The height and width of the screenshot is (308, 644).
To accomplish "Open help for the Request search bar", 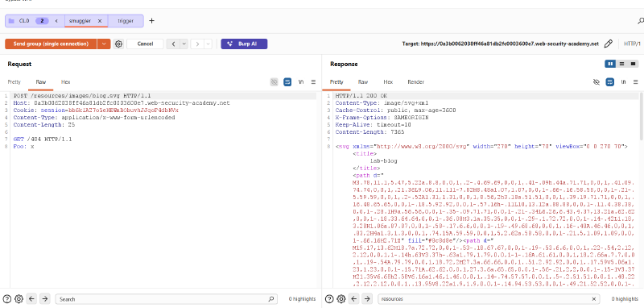I will (x=7, y=299).
